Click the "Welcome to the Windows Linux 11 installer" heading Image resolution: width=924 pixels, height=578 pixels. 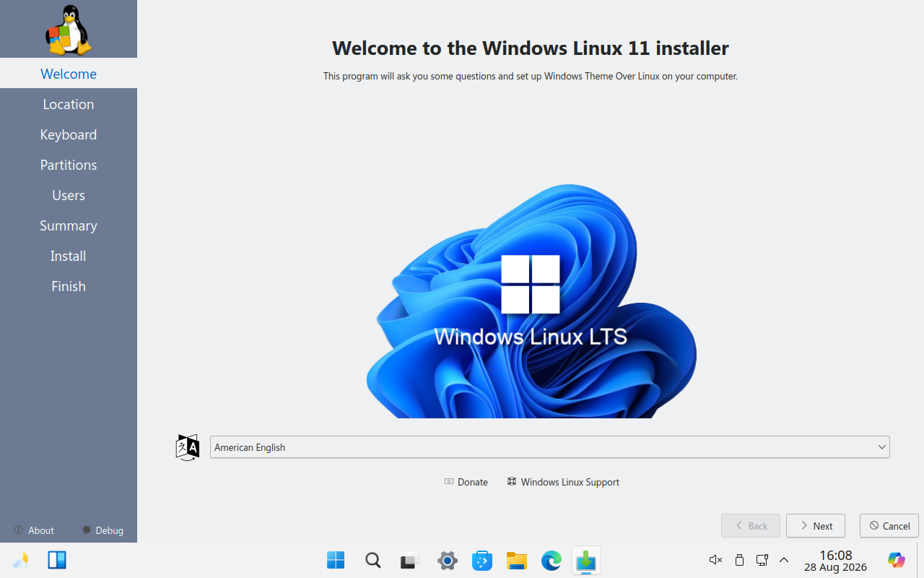pos(531,48)
